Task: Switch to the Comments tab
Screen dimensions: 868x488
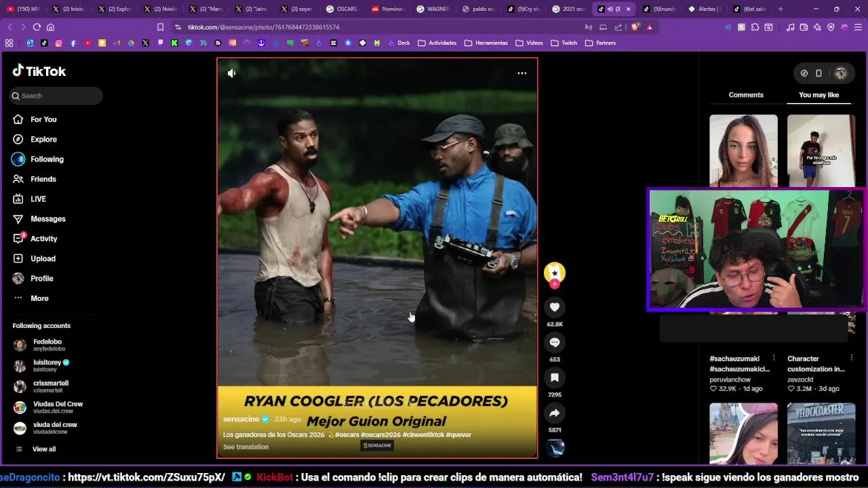Action: pos(746,95)
